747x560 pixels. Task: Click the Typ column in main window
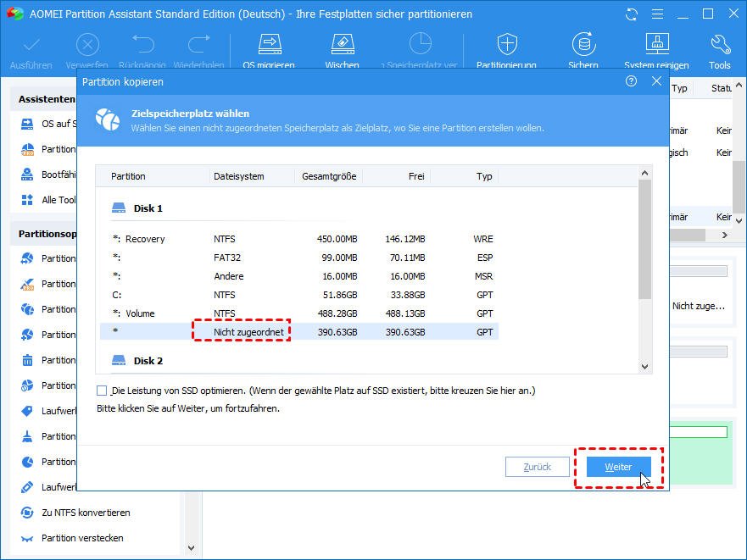(679, 88)
